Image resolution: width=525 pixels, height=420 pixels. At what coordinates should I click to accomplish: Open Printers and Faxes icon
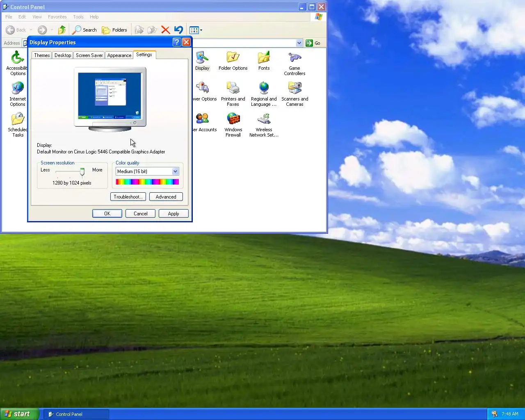pos(233,94)
